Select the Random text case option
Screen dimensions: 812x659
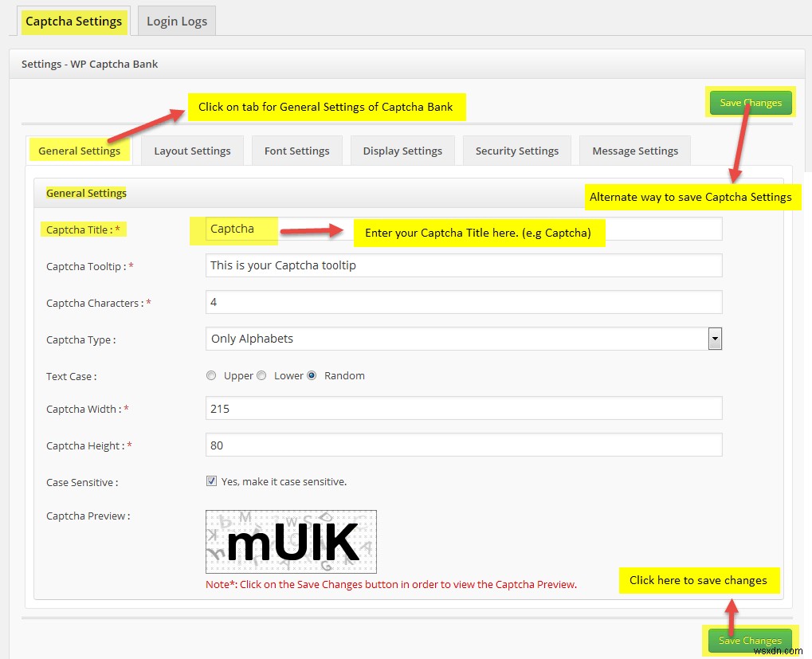click(312, 375)
